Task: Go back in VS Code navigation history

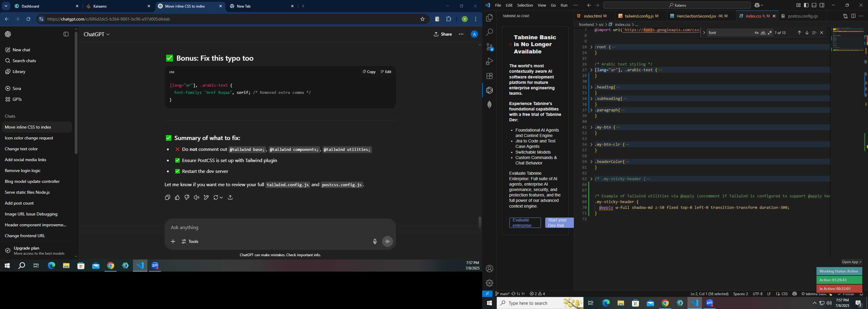Action: (x=589, y=5)
